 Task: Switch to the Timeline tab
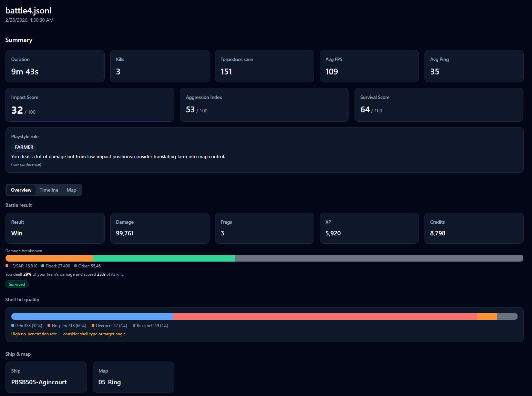49,190
